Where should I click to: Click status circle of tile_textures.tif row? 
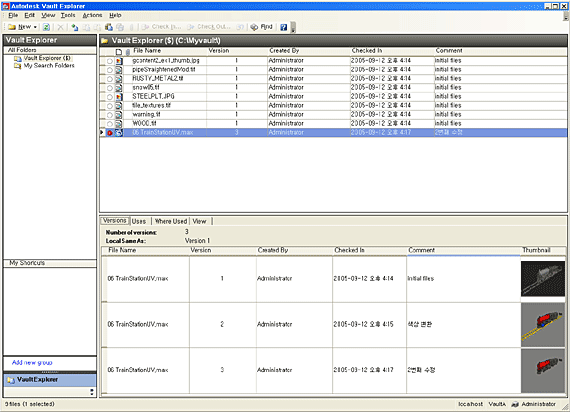[x=109, y=106]
